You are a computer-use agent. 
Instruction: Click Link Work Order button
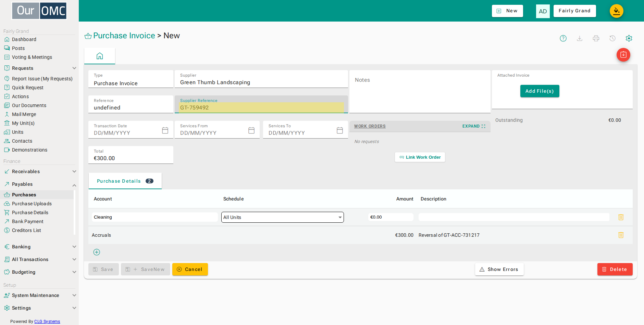point(420,157)
